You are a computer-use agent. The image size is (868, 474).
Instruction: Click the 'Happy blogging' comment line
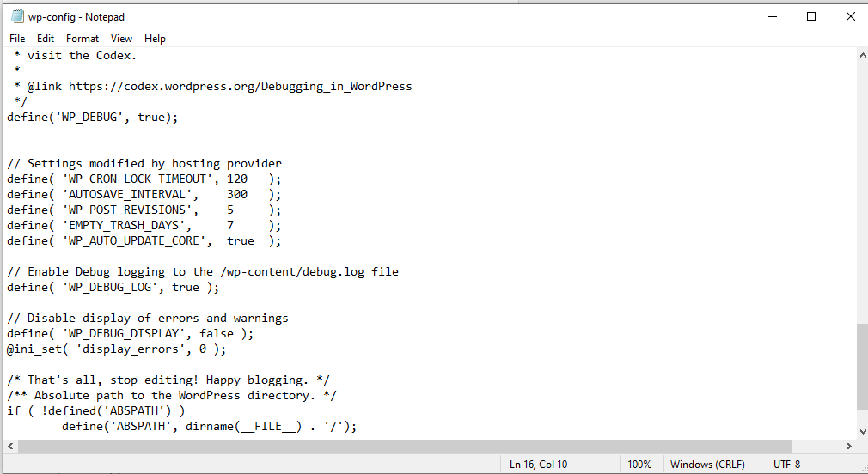168,380
